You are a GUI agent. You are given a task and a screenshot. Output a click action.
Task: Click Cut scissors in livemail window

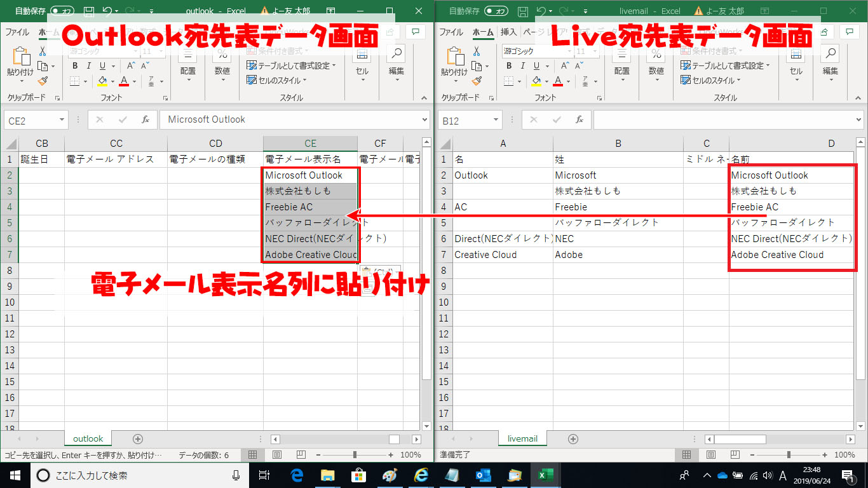coord(475,51)
